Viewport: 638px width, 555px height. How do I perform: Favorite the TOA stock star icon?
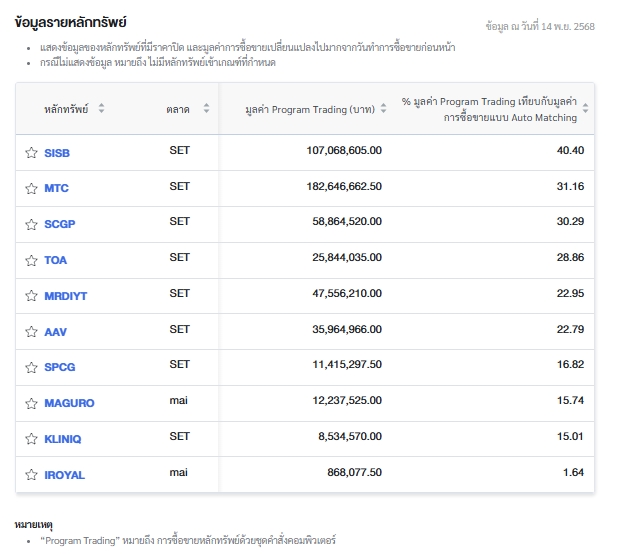point(31,260)
